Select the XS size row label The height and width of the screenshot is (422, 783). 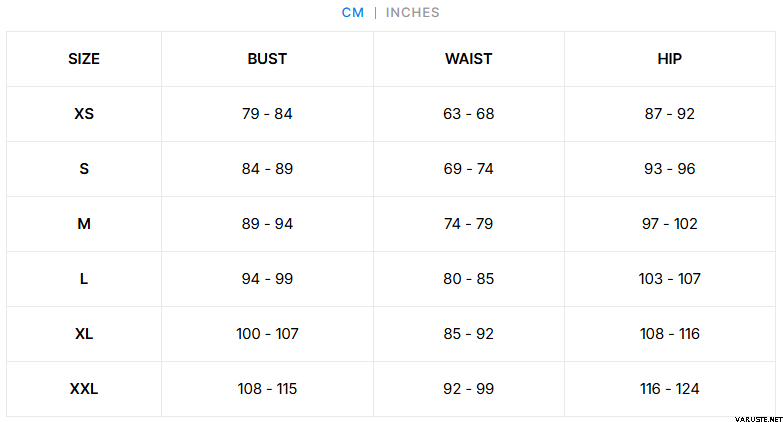click(84, 114)
